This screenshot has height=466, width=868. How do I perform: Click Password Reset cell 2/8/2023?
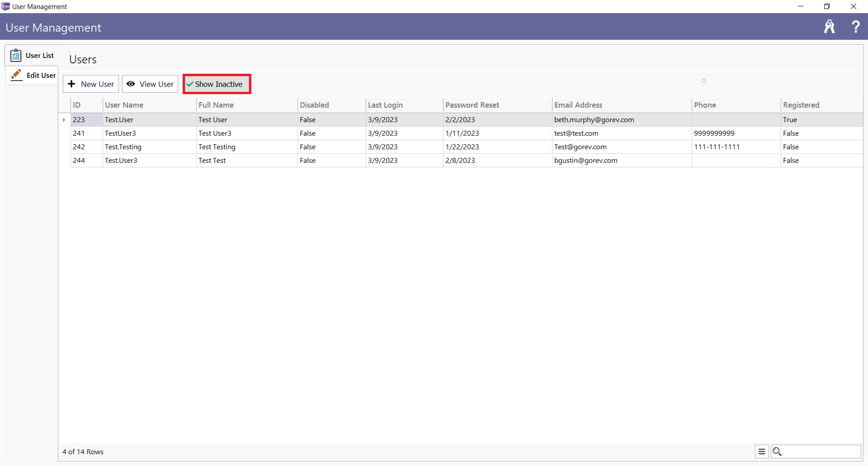pos(498,161)
